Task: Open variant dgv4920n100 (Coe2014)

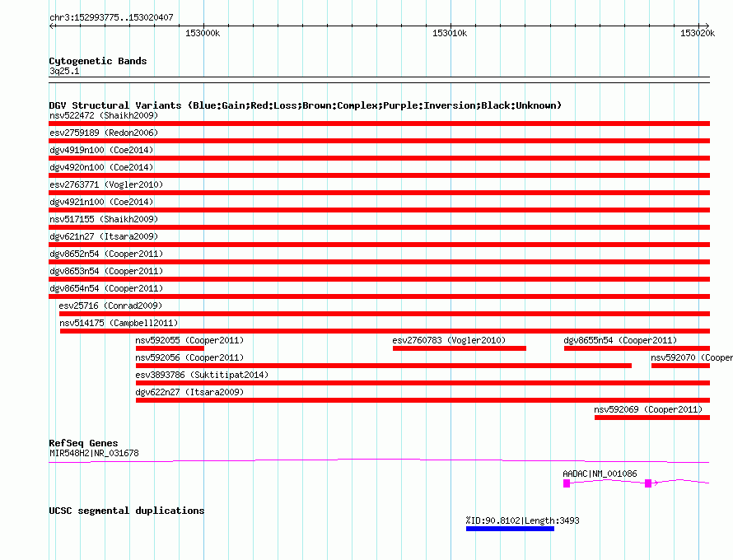Action: [x=101, y=167]
